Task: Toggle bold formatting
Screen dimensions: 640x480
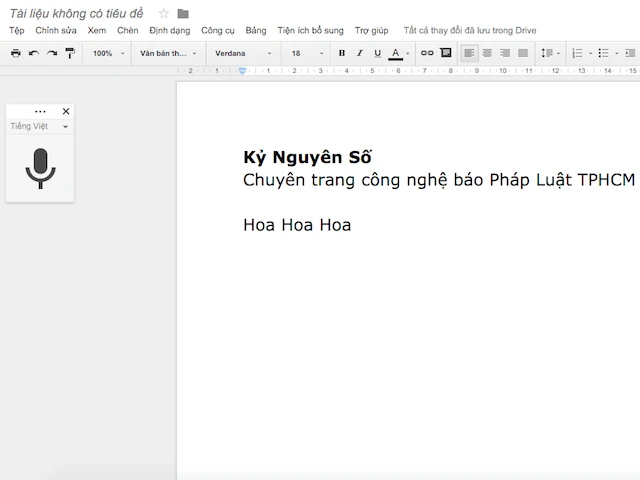Action: [x=342, y=53]
